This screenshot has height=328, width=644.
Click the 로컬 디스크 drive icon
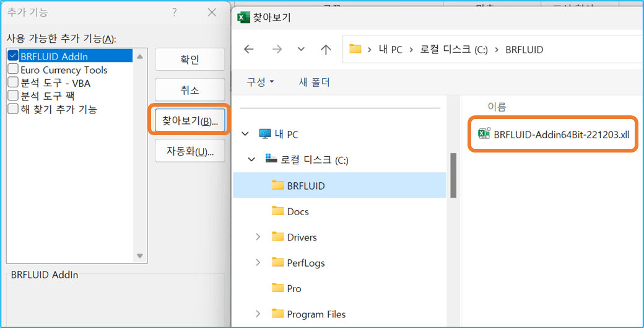[271, 159]
